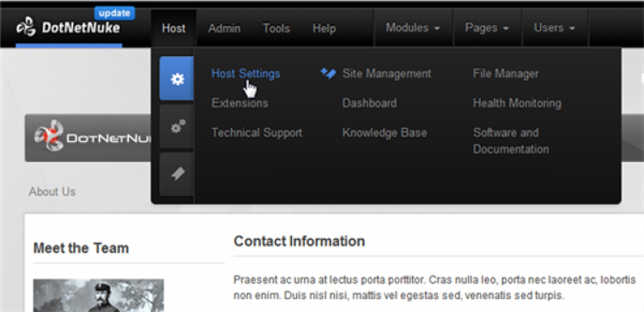
Task: Open the Admin menu
Action: pos(224,28)
